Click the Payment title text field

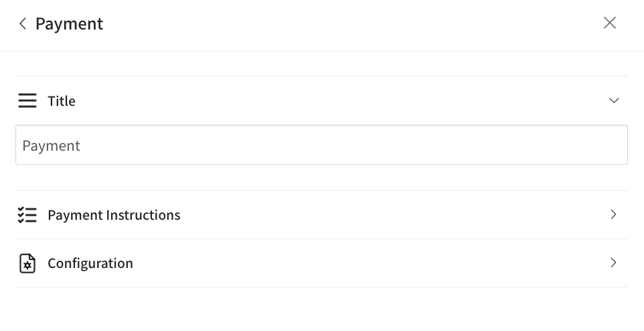coord(321,145)
